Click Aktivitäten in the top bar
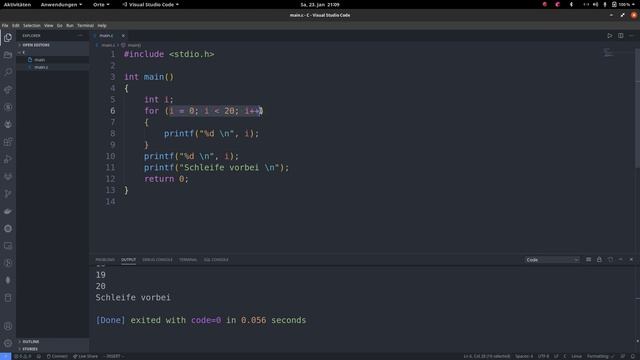The width and height of the screenshot is (640, 360). coord(17,4)
